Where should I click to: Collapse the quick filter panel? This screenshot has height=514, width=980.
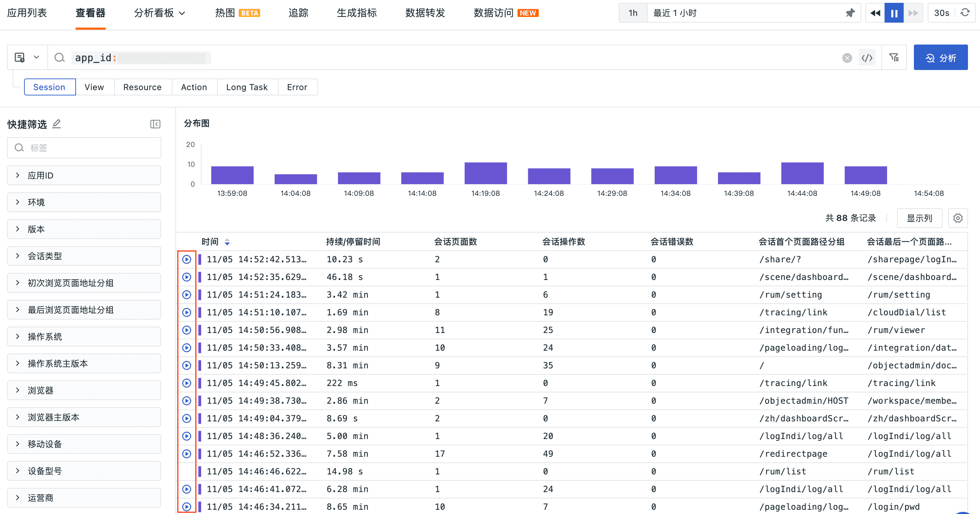(155, 124)
